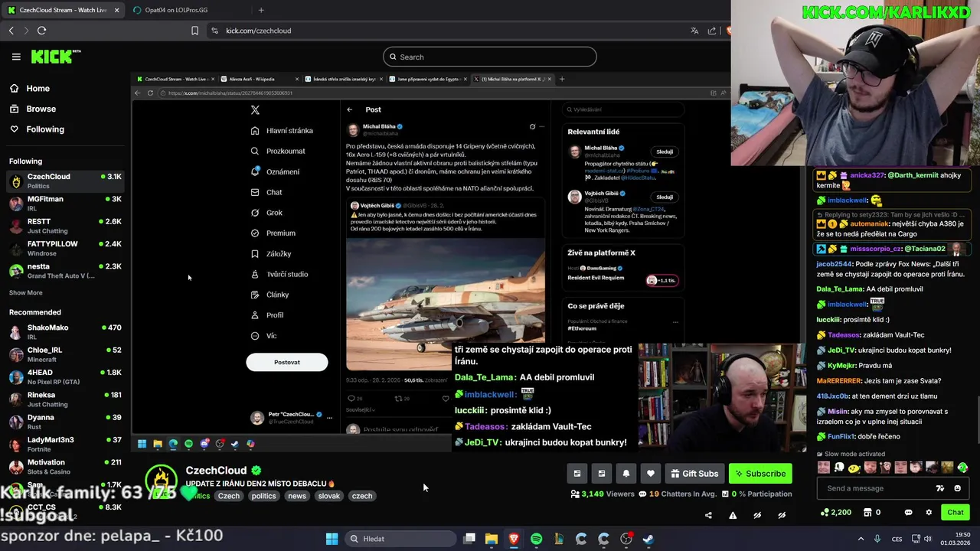Open Rineksa recommended channel
Screen dimensions: 980x551
click(x=65, y=399)
